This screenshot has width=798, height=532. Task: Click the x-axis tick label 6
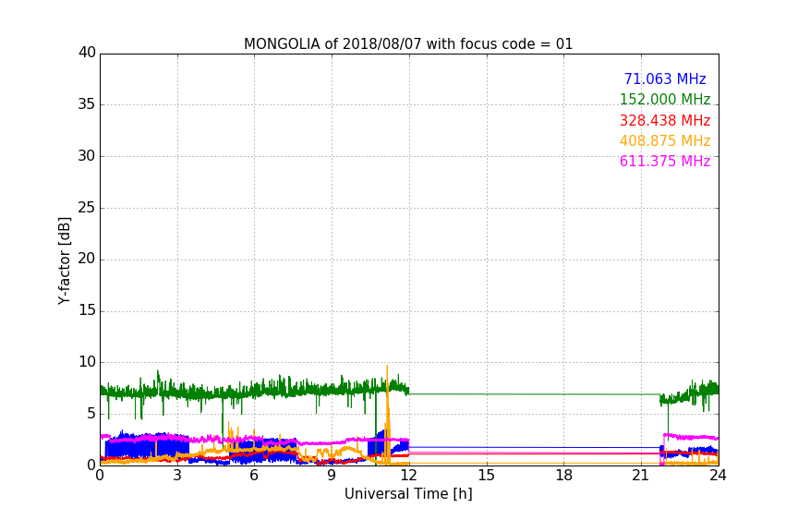(255, 476)
